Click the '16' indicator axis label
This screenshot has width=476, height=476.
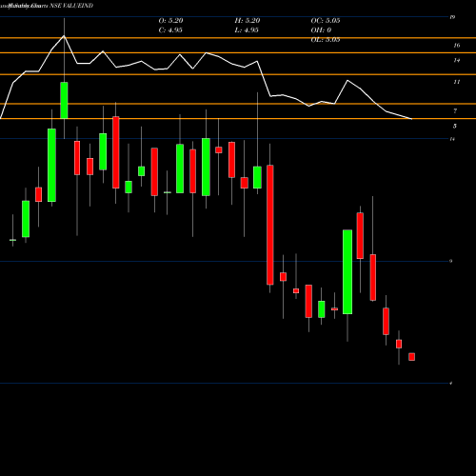(456, 46)
